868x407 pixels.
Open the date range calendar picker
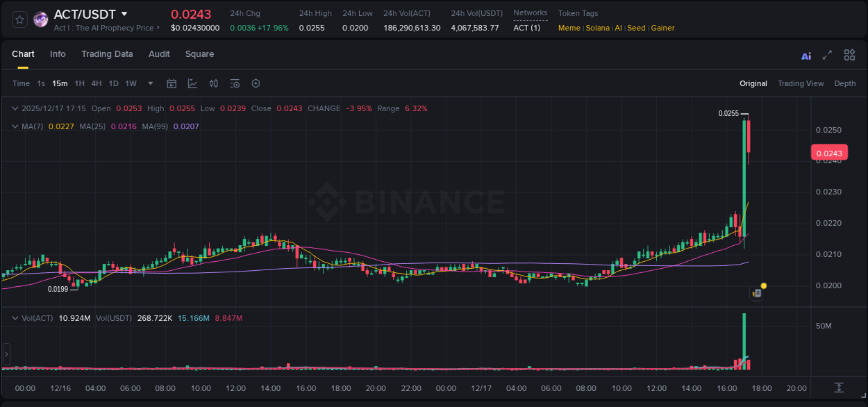pyautogui.click(x=172, y=83)
